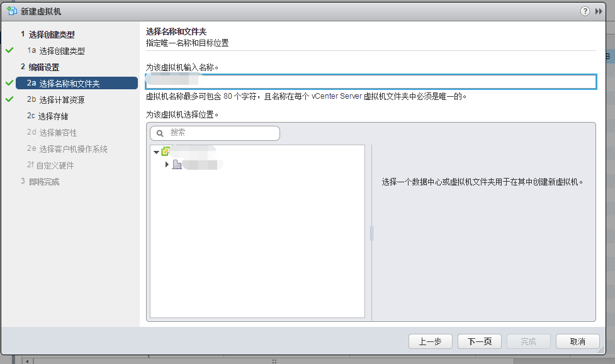Click heading 1 选择创建类型

tap(47, 35)
